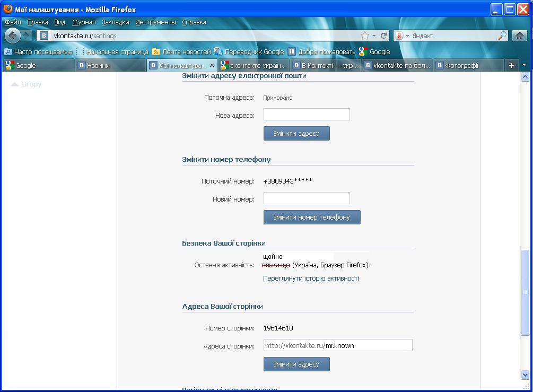Click into the Нова адреса email field
Image resolution: width=533 pixels, height=392 pixels.
pos(307,115)
